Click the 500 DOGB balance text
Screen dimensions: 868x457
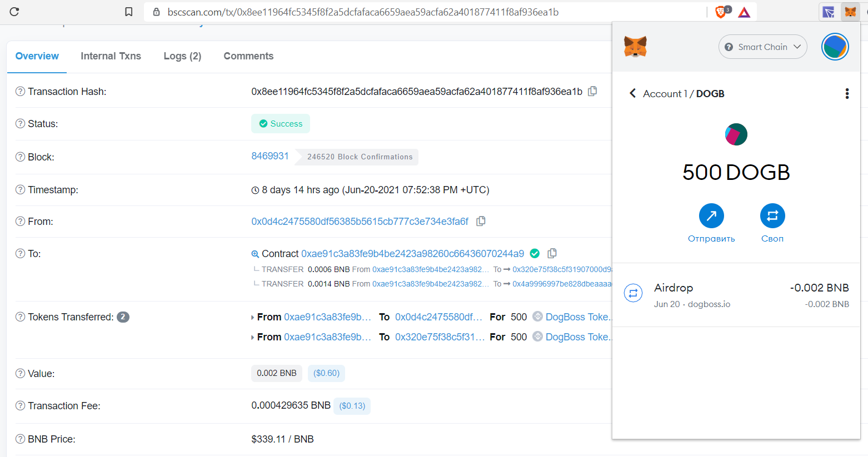(x=736, y=172)
